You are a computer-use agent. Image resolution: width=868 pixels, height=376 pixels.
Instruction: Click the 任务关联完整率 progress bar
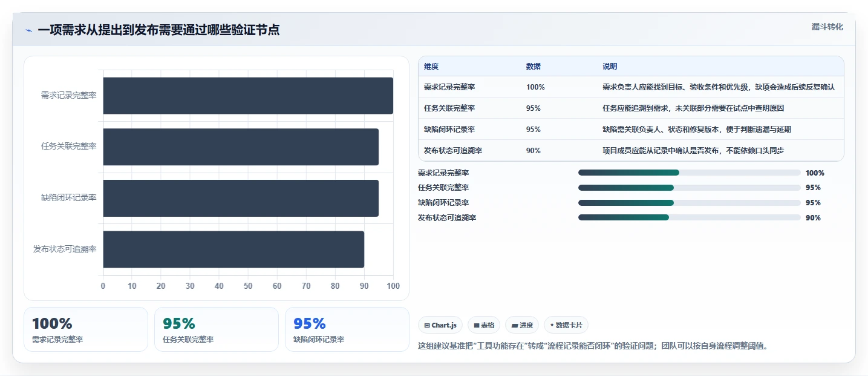(x=690, y=188)
